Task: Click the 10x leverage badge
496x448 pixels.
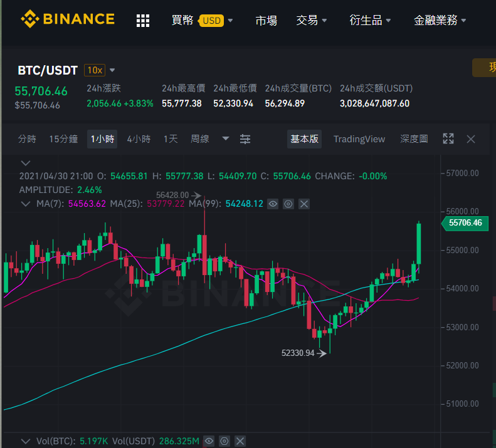Action: (95, 70)
